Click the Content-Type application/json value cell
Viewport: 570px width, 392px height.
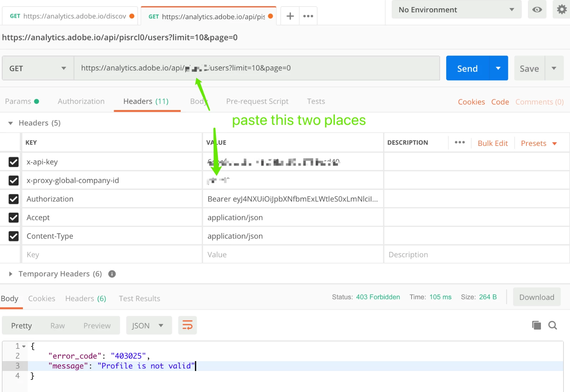coord(293,236)
